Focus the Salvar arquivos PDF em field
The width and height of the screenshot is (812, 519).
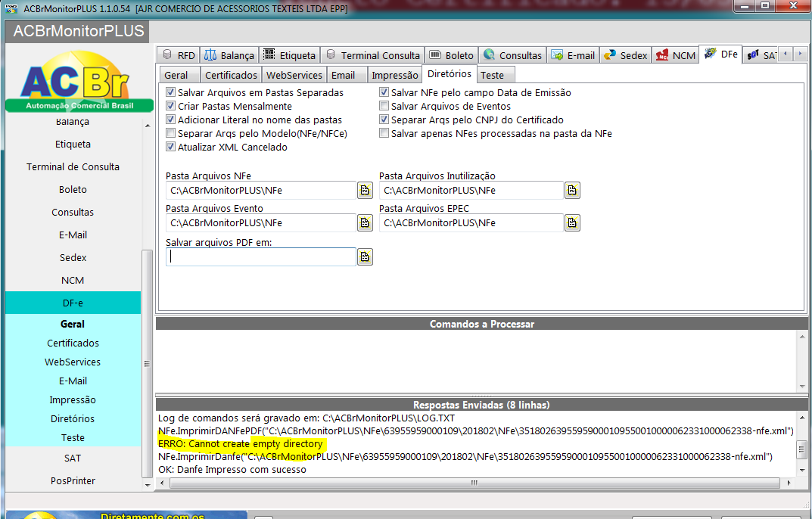click(x=260, y=257)
